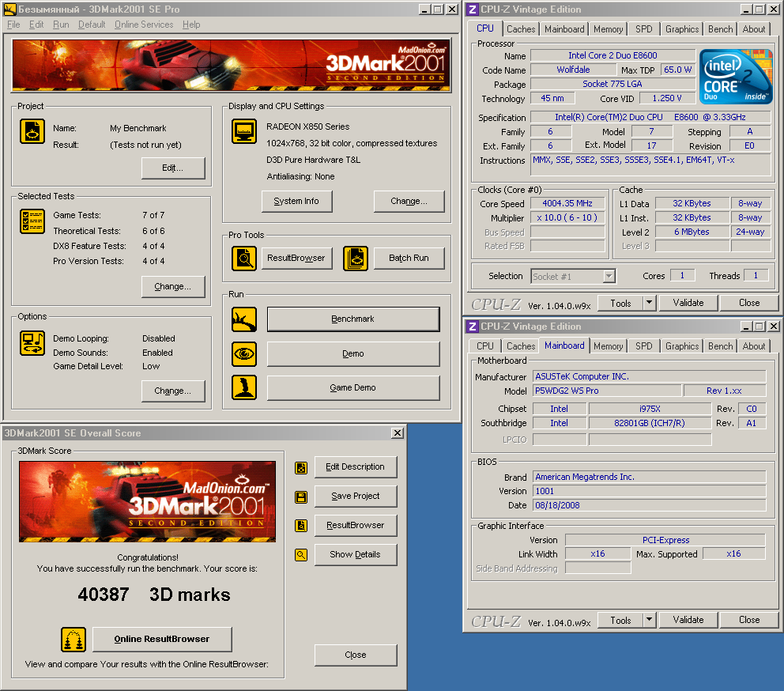Open the Socket #1 selection dropdown
The image size is (784, 691).
(609, 276)
